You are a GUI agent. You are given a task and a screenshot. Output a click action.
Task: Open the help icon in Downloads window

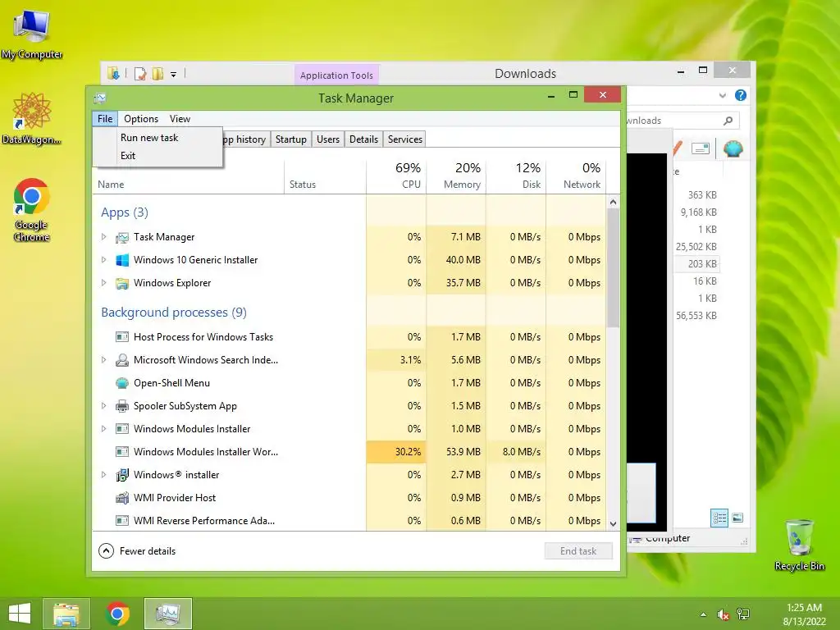[x=741, y=95]
